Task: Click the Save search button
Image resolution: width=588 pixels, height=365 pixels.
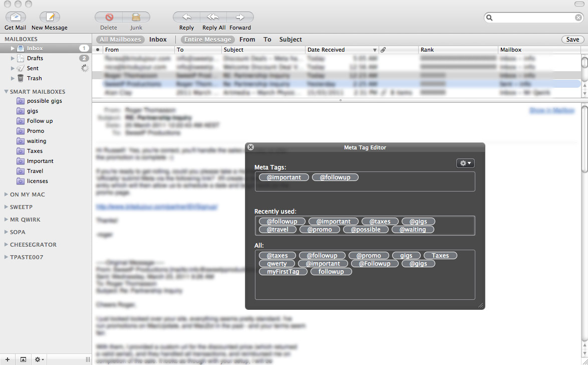Action: pyautogui.click(x=572, y=39)
